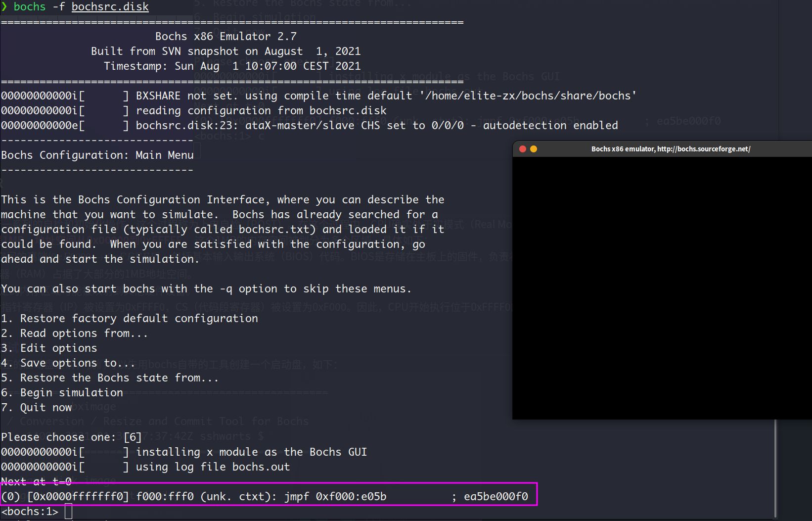This screenshot has height=521, width=812.
Task: Select 'Bochs x86 Emulator 2.7' heading text
Action: click(x=226, y=37)
